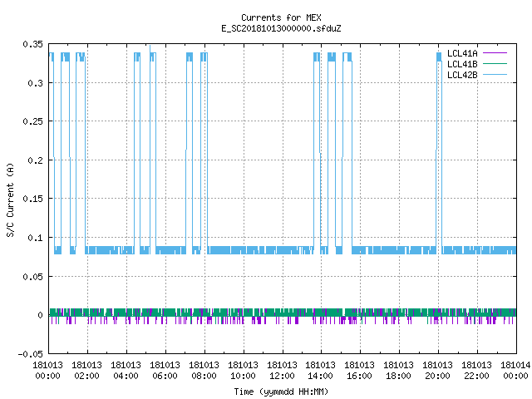532x399 pixels.
Task: Click the 181013 00:00 x-axis tick label
Action: [x=48, y=371]
